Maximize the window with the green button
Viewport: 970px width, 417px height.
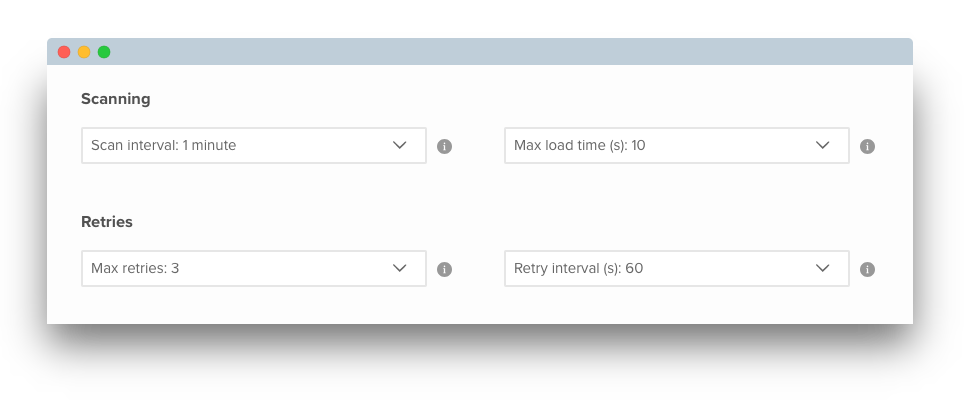pyautogui.click(x=104, y=52)
